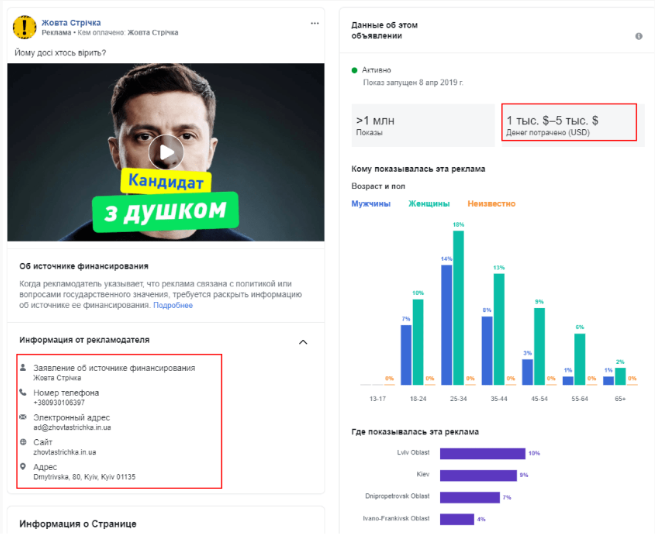Click the website zhovtastrichka.in.ua
This screenshot has width=655, height=542.
65,452
